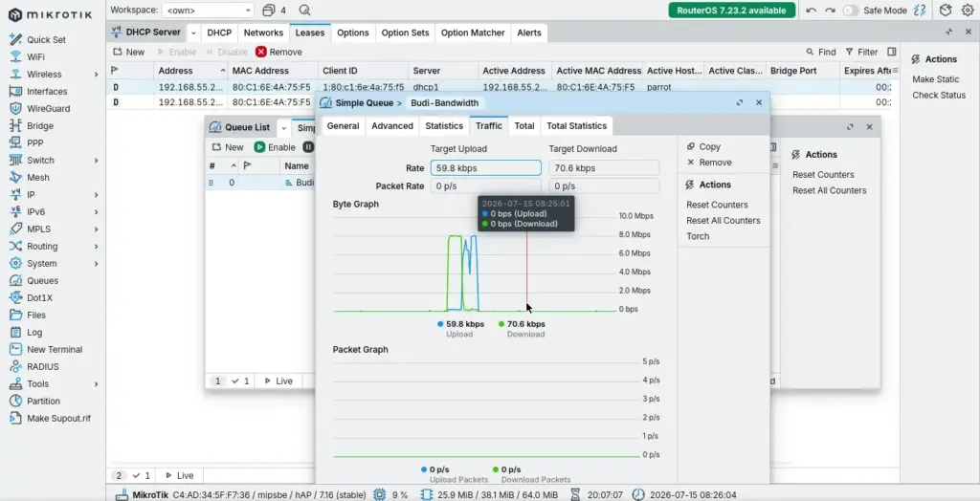980x501 pixels.
Task: Open the Files menu
Action: [36, 315]
